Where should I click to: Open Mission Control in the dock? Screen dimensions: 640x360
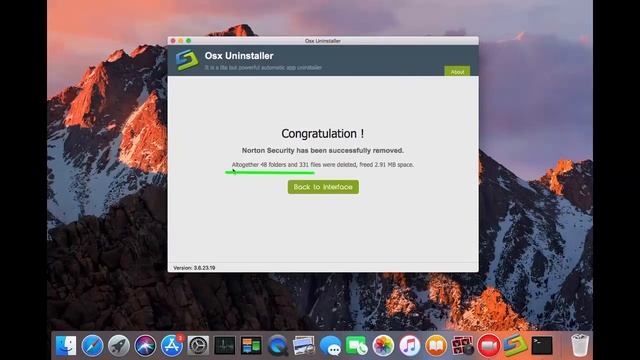[251, 345]
